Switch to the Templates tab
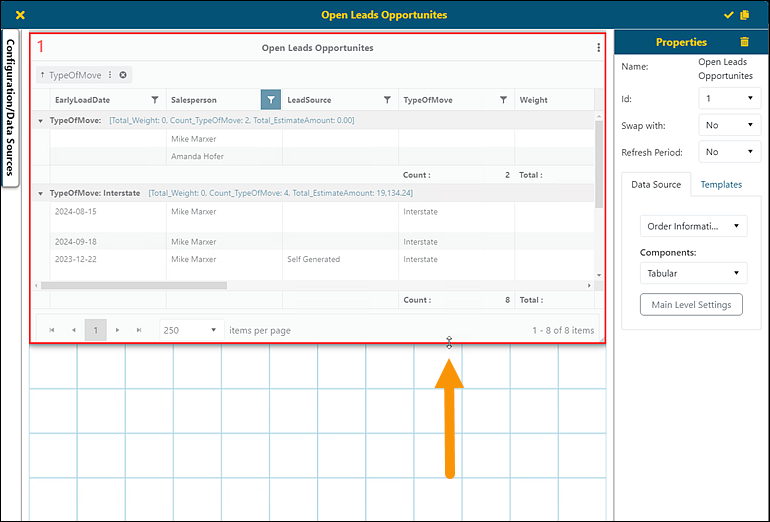 click(721, 185)
